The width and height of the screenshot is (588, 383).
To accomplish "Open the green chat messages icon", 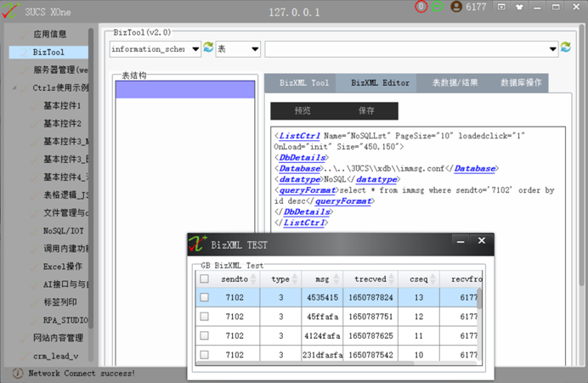I will pos(438,7).
